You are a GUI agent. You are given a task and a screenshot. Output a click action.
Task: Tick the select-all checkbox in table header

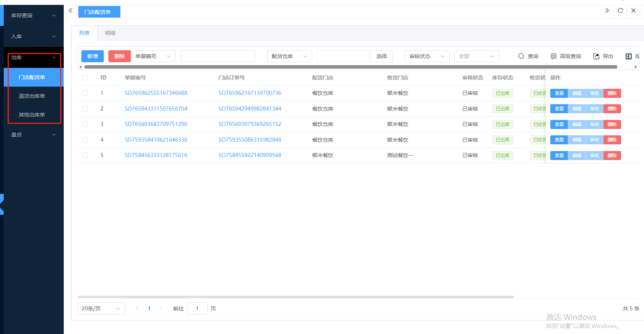point(85,78)
